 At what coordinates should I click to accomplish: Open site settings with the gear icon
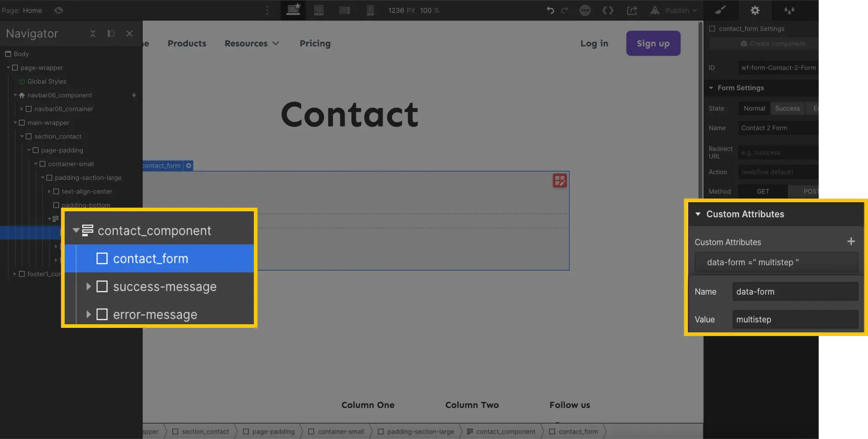click(755, 10)
